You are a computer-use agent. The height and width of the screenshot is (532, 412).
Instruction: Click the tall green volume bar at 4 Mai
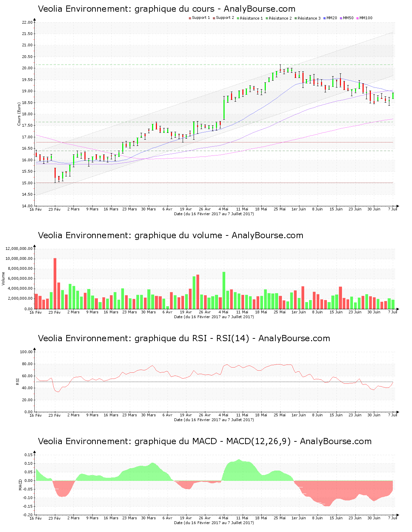[x=224, y=290]
